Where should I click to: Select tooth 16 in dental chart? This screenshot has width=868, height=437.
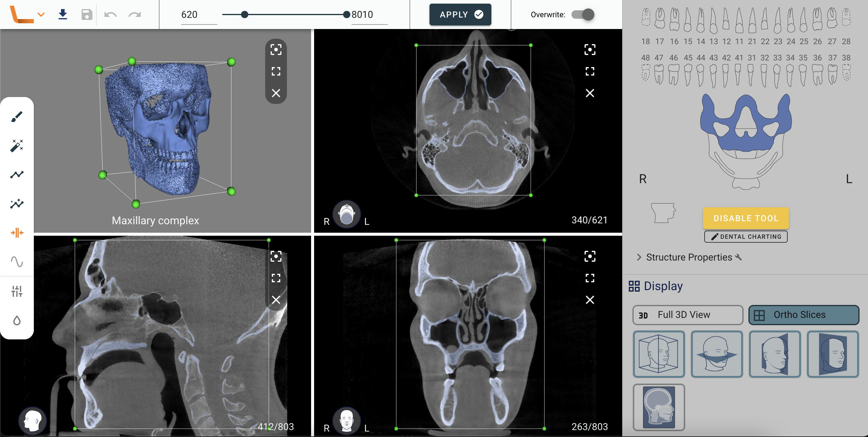pos(674,20)
